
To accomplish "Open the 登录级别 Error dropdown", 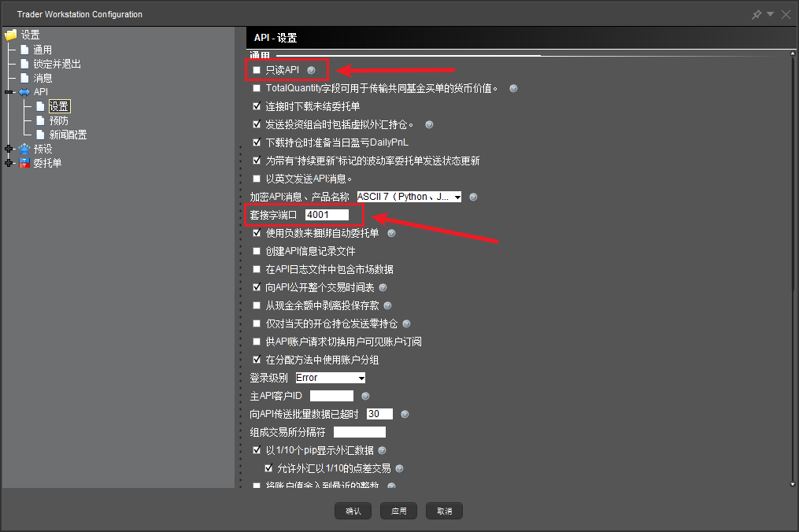I will [330, 378].
